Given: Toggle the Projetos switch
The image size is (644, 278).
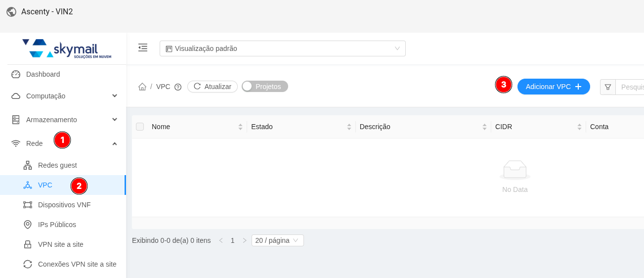Looking at the screenshot, I should (265, 87).
